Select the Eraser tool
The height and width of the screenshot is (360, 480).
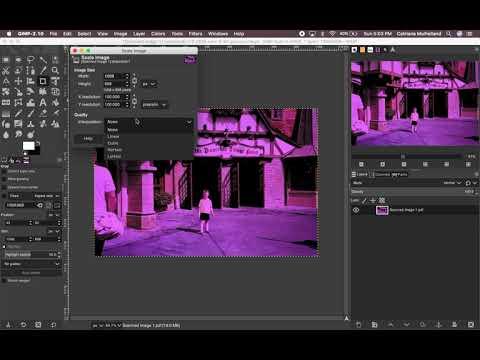(43, 113)
